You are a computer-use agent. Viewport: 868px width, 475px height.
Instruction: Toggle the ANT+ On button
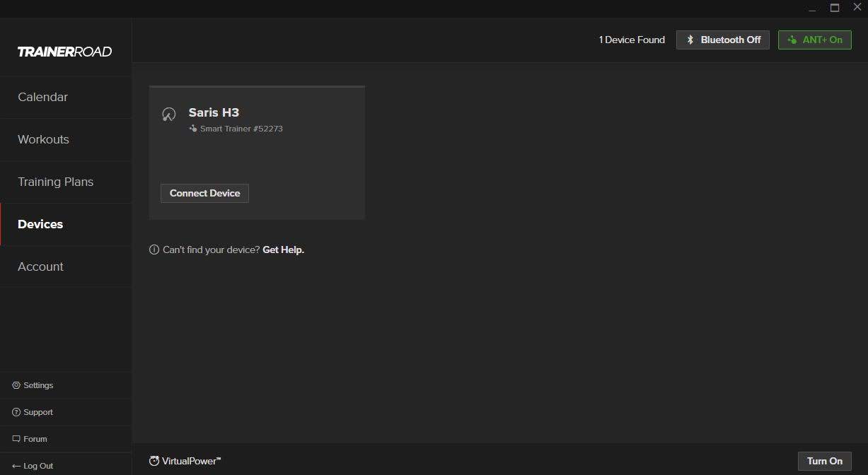815,40
